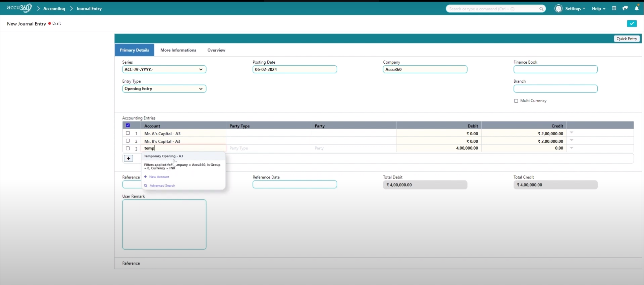This screenshot has height=285, width=644.
Task: Check row 1 Mr. A's Capital checkbox
Action: click(128, 133)
